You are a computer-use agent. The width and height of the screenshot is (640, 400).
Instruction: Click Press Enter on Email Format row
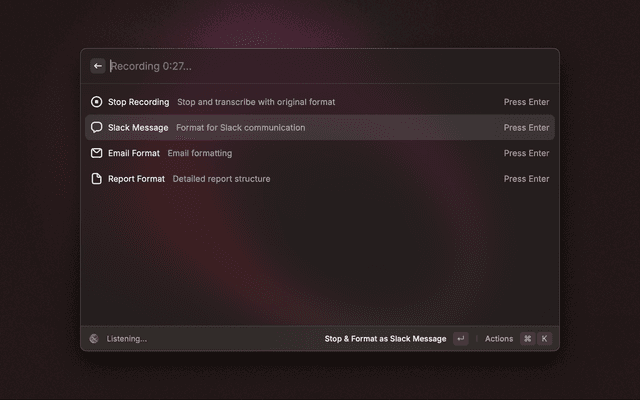pos(526,154)
